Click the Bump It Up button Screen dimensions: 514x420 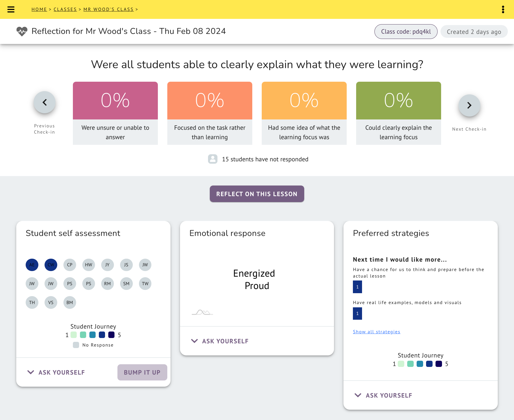click(x=142, y=372)
